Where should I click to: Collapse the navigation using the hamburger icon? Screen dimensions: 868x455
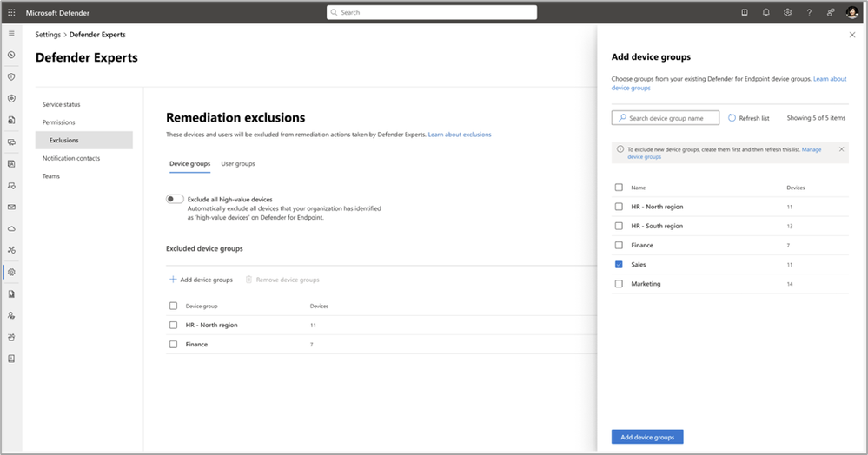(11, 33)
